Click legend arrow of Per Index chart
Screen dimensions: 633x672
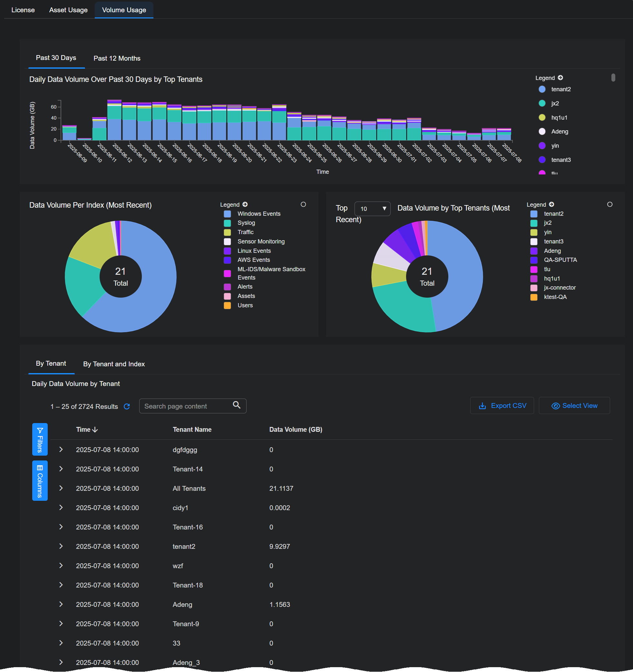point(245,204)
